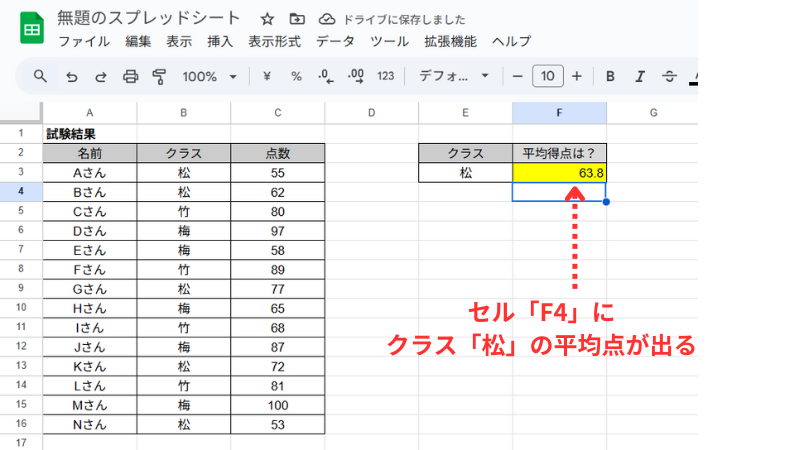Select the class cell in Cさん row
This screenshot has width=800, height=450.
coord(184,212)
